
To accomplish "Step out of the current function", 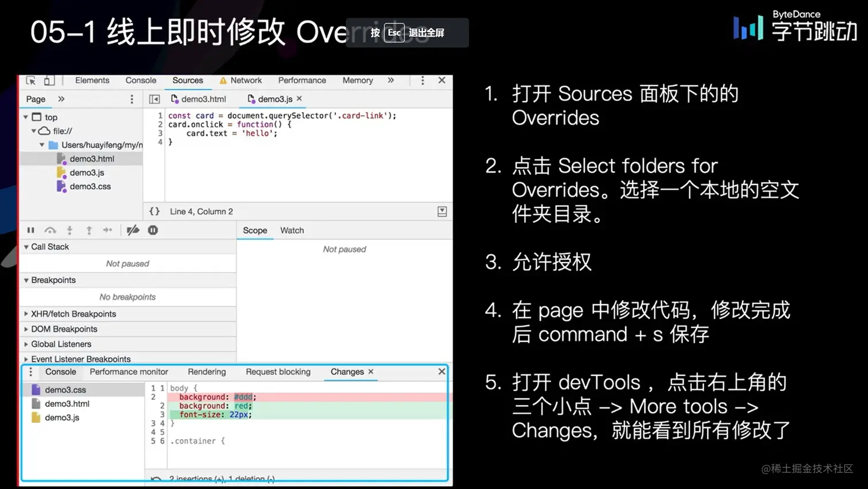I will pyautogui.click(x=89, y=230).
